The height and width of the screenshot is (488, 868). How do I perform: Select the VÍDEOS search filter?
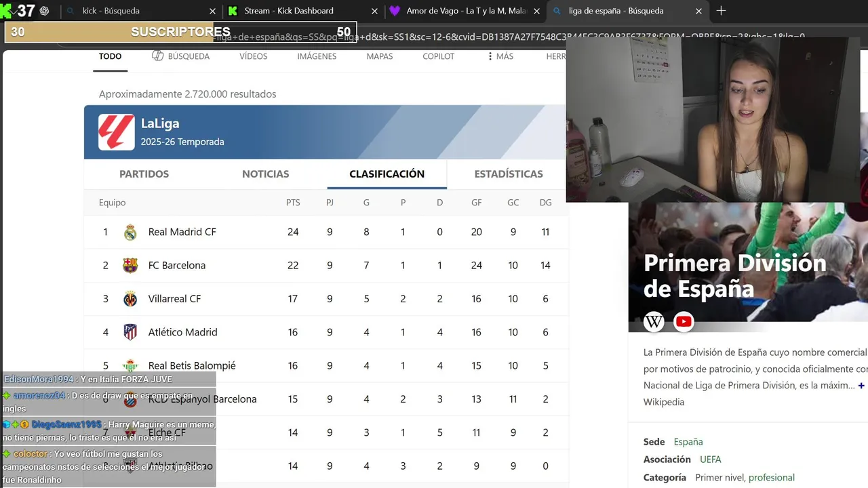[253, 56]
